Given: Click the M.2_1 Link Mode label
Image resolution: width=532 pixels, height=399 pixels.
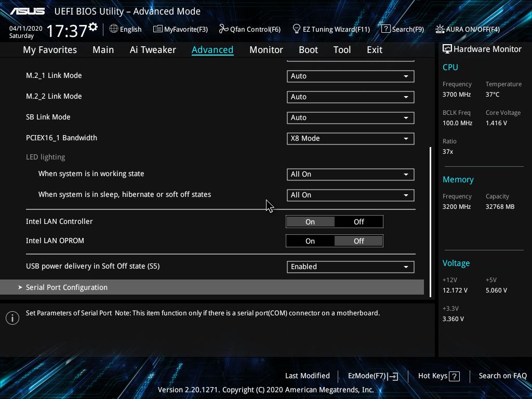Looking at the screenshot, I should click(54, 75).
